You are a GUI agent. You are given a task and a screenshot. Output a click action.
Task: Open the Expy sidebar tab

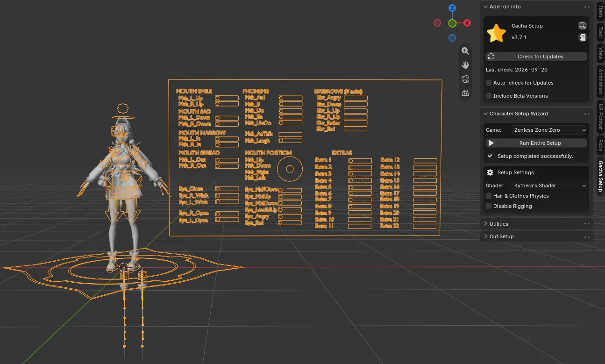600,146
